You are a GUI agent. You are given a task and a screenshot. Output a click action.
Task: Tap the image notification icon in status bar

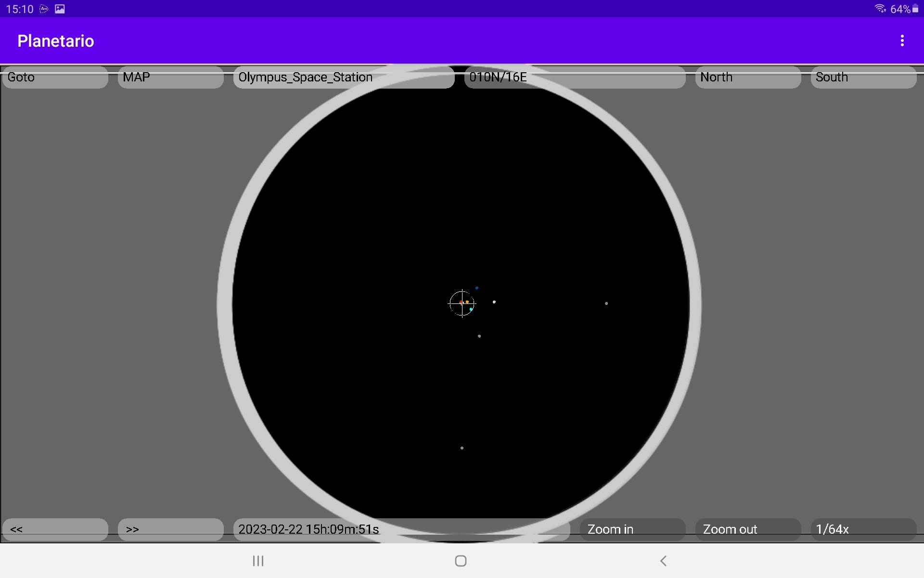coord(60,9)
